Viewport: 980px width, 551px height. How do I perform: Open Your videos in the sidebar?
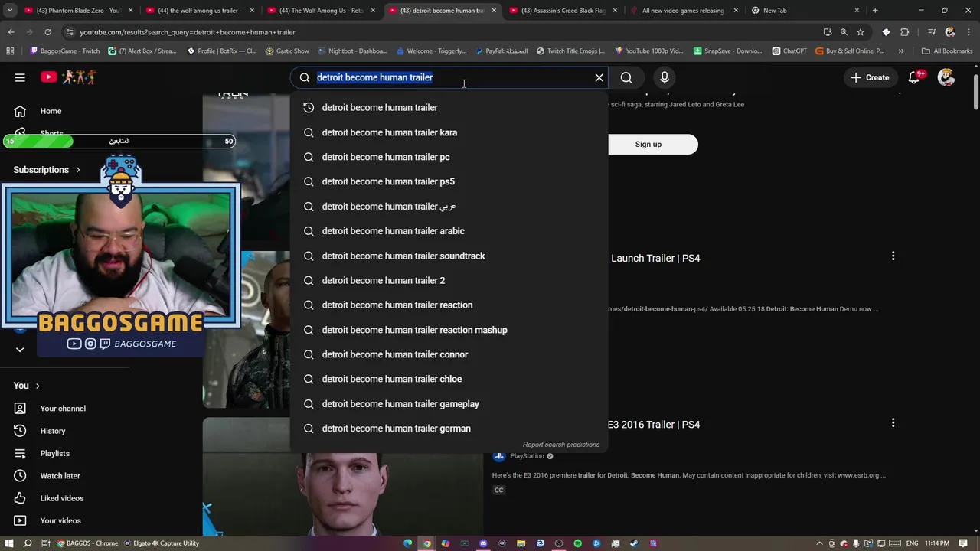pyautogui.click(x=60, y=520)
